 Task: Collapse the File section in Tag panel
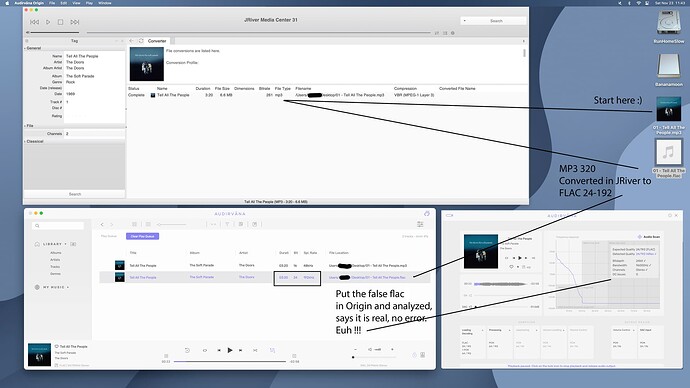(x=29, y=126)
